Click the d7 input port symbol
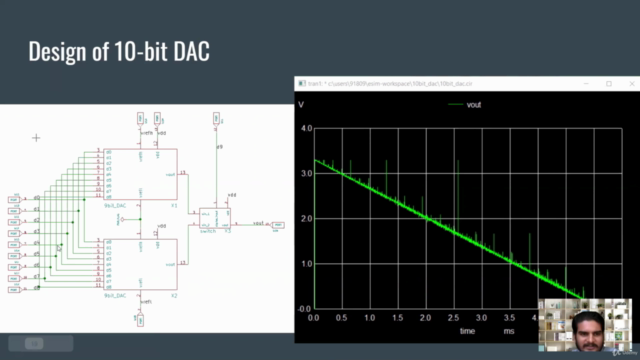The height and width of the screenshot is (360, 640). [14, 278]
